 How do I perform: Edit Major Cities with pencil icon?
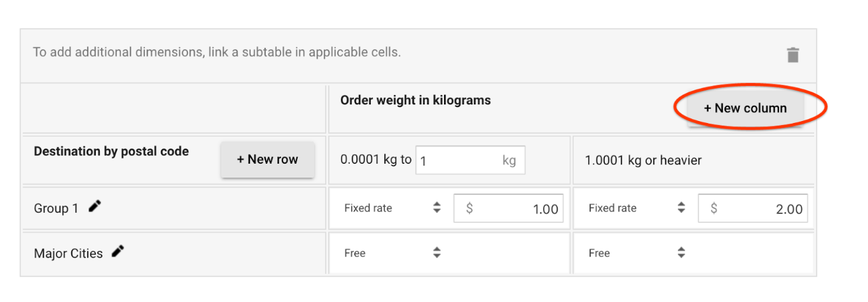tap(118, 251)
